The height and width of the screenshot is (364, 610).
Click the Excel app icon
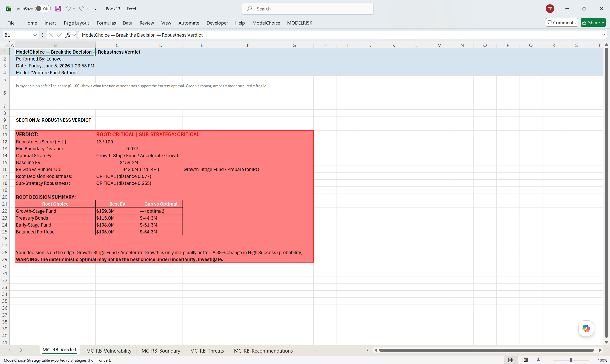(x=9, y=9)
